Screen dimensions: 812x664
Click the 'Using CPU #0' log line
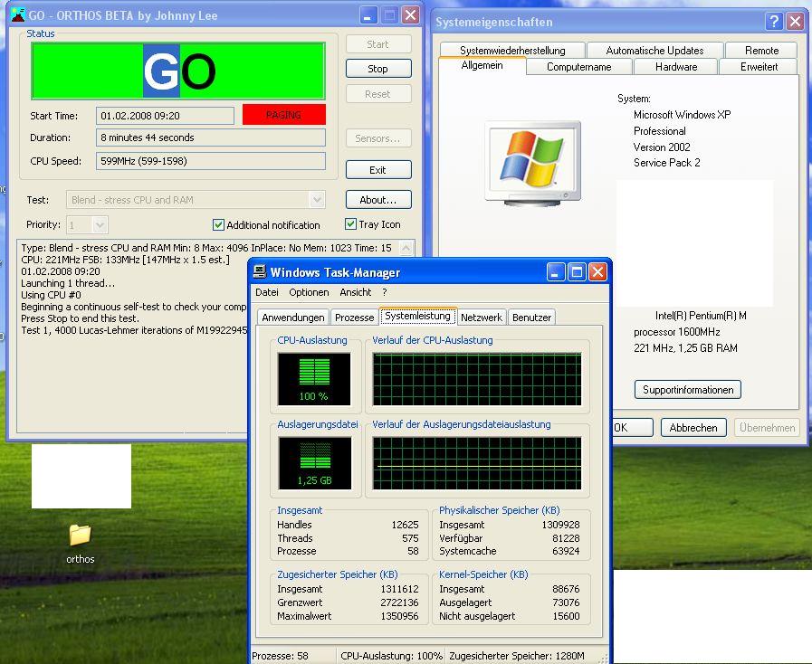coord(51,295)
